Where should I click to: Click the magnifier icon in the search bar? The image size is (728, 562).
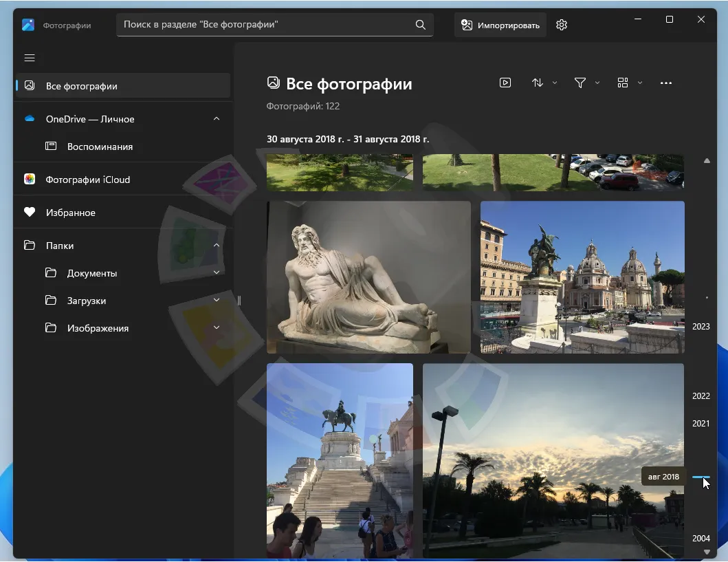[420, 24]
